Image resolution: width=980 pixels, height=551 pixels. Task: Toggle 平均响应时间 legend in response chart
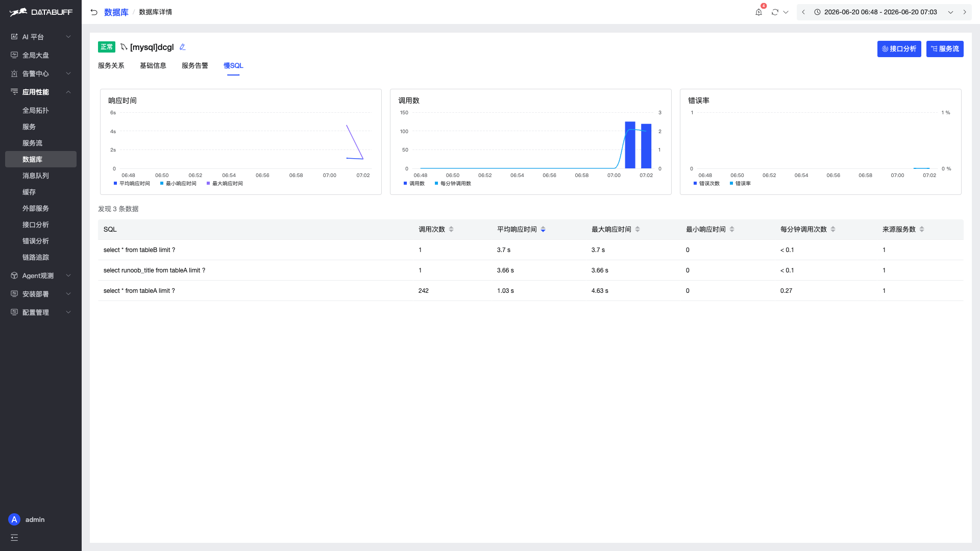point(132,184)
